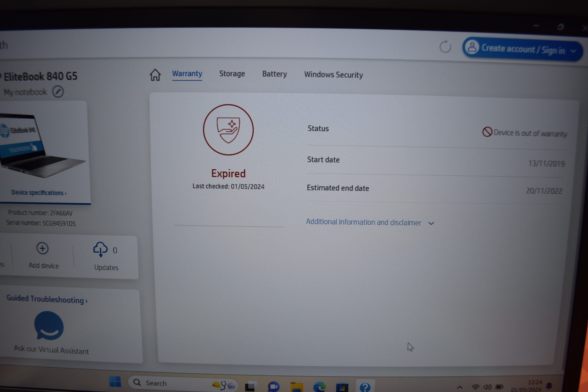Open the Guided Troubleshooting link
Image resolution: width=588 pixels, height=392 pixels.
tap(47, 299)
